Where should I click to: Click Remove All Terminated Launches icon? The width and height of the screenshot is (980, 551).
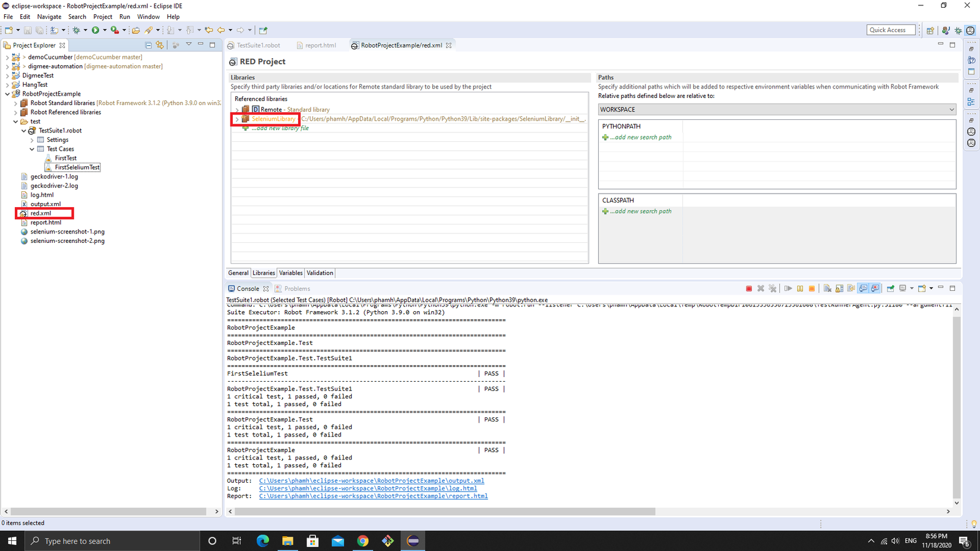(x=773, y=289)
